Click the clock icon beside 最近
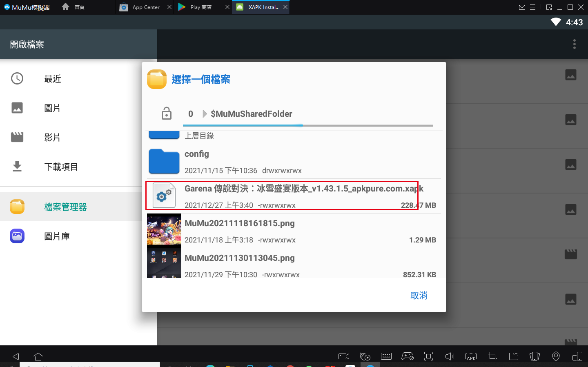The image size is (588, 367). (17, 78)
